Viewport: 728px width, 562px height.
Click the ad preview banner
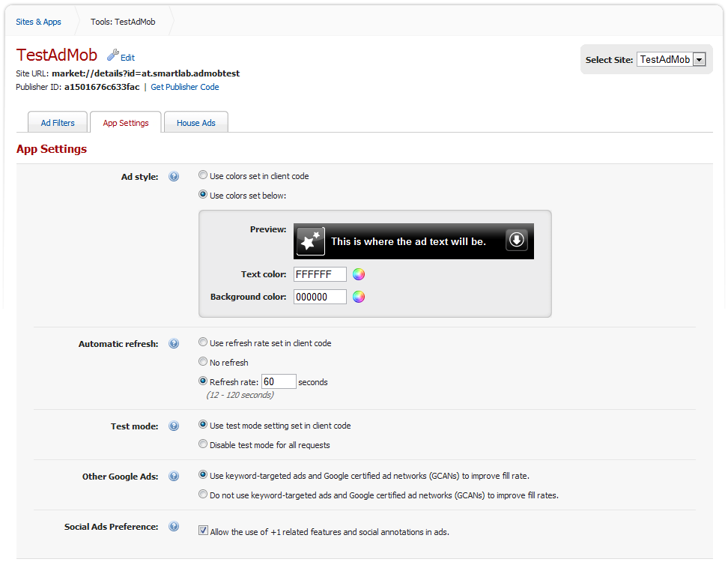pyautogui.click(x=413, y=241)
